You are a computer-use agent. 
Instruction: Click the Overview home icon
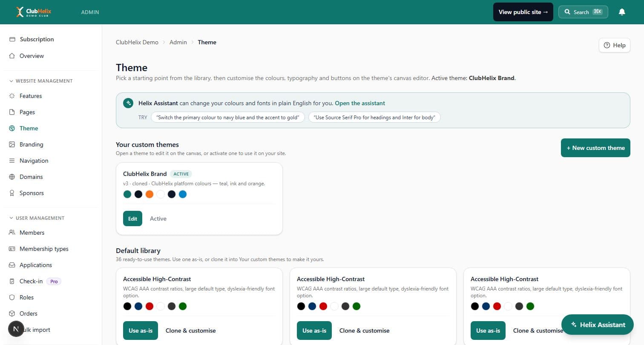[12, 56]
